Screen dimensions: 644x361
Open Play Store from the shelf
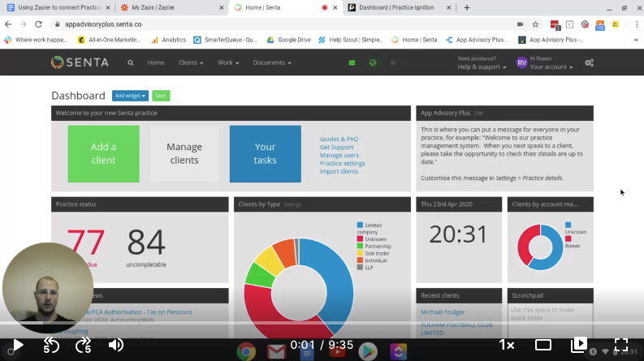(x=368, y=351)
